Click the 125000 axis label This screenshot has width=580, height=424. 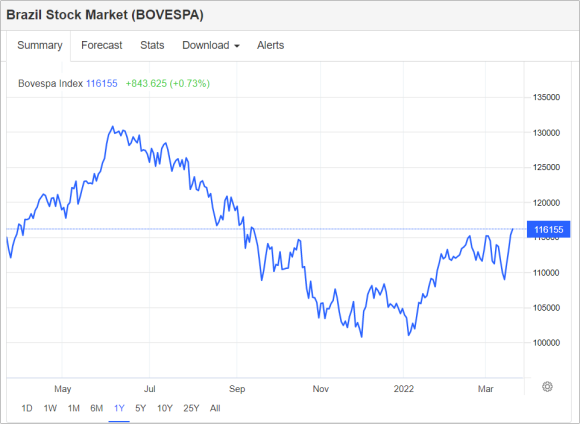[x=546, y=167]
